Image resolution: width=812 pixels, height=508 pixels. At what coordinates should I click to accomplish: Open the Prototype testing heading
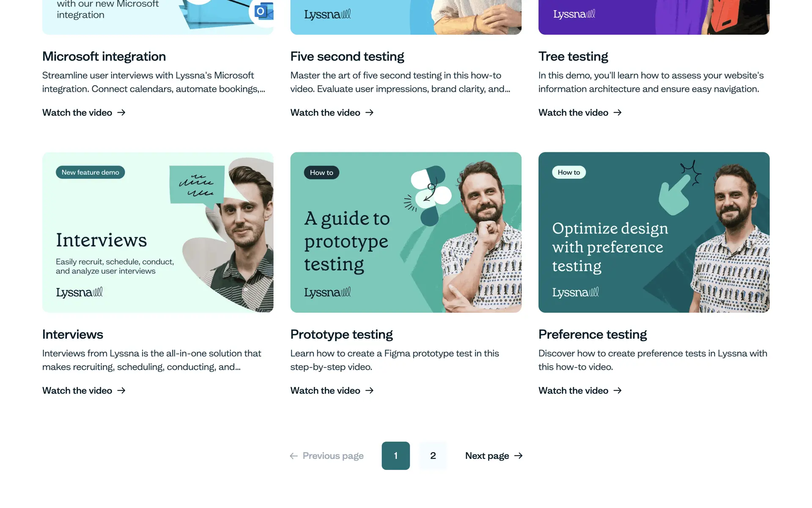pos(342,334)
